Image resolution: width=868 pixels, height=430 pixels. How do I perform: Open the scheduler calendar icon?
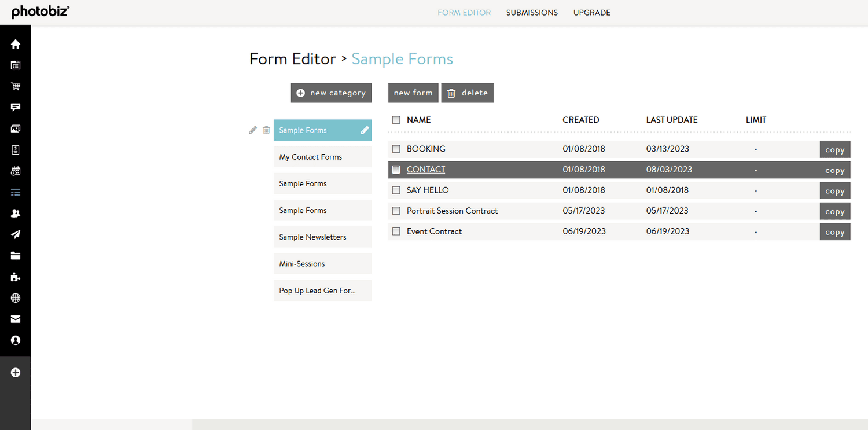pos(16,170)
